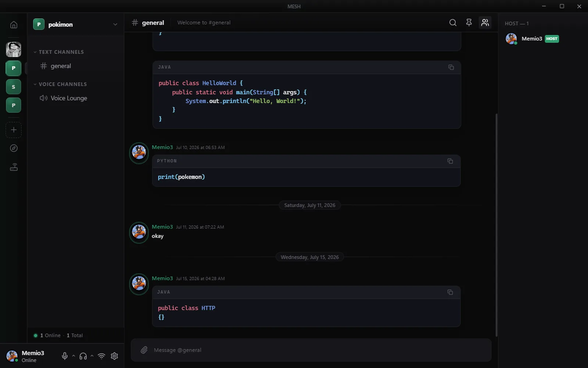Click Memio3 username on the Jul 15 message

162,278
